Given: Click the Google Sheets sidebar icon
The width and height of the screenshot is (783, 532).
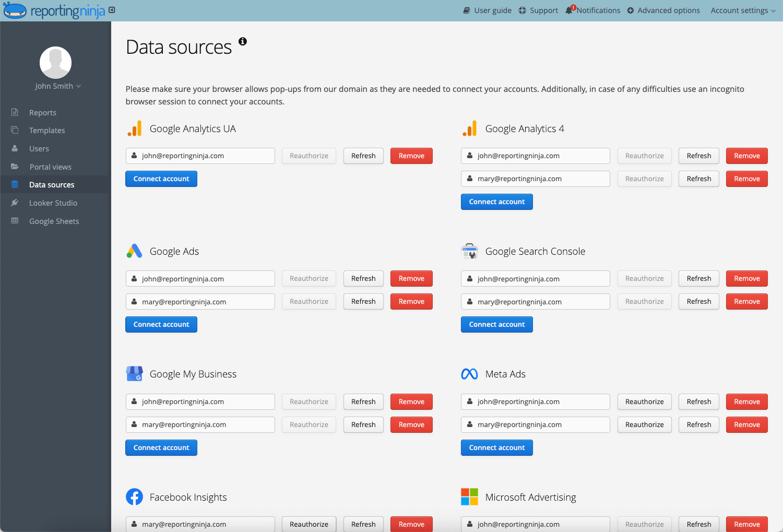Looking at the screenshot, I should pyautogui.click(x=14, y=221).
